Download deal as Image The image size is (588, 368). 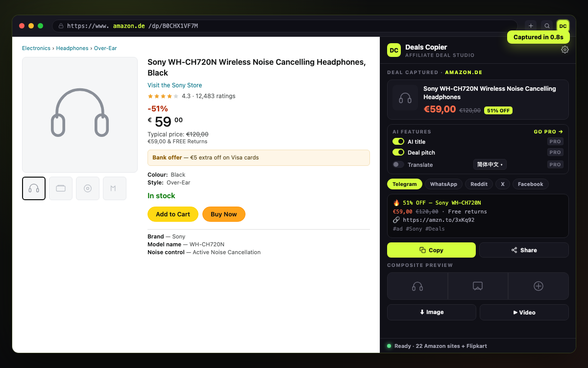tap(432, 312)
